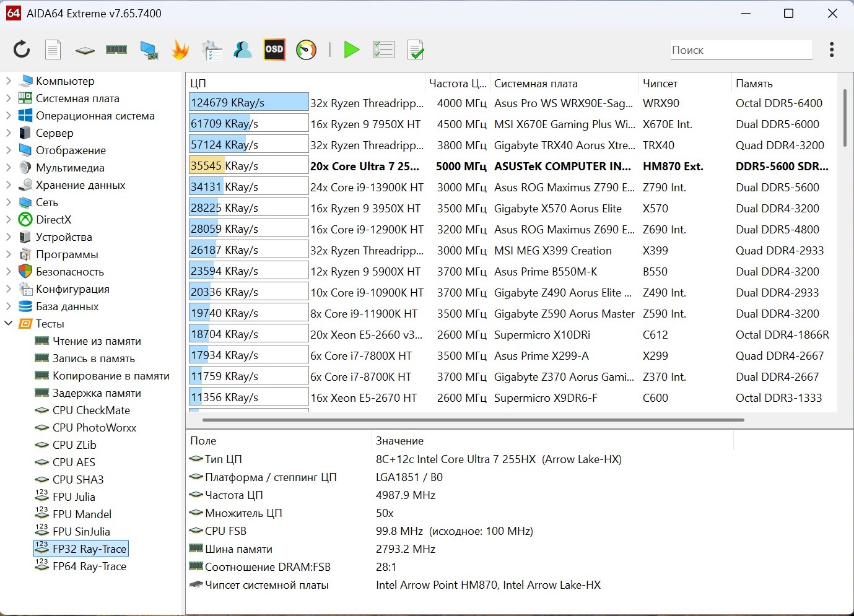Select the FP64 Ray-Trace test
The image size is (854, 616).
[x=89, y=566]
